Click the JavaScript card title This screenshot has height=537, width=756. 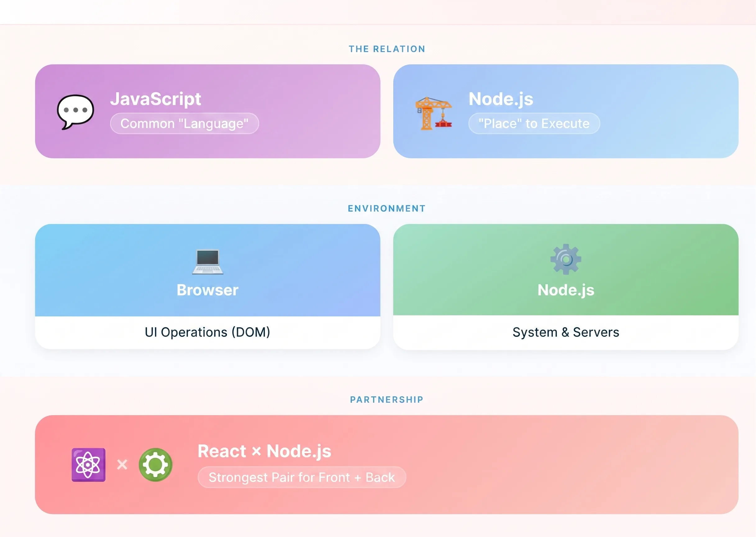coord(156,99)
